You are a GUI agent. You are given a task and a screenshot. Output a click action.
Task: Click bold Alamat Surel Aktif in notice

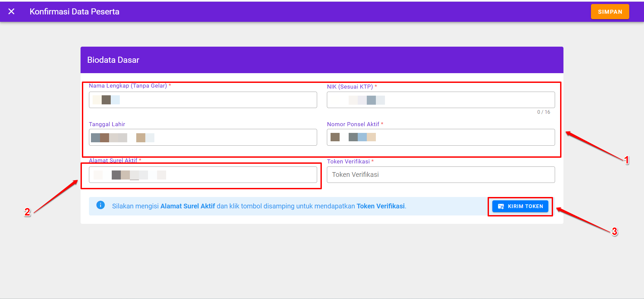tap(188, 206)
